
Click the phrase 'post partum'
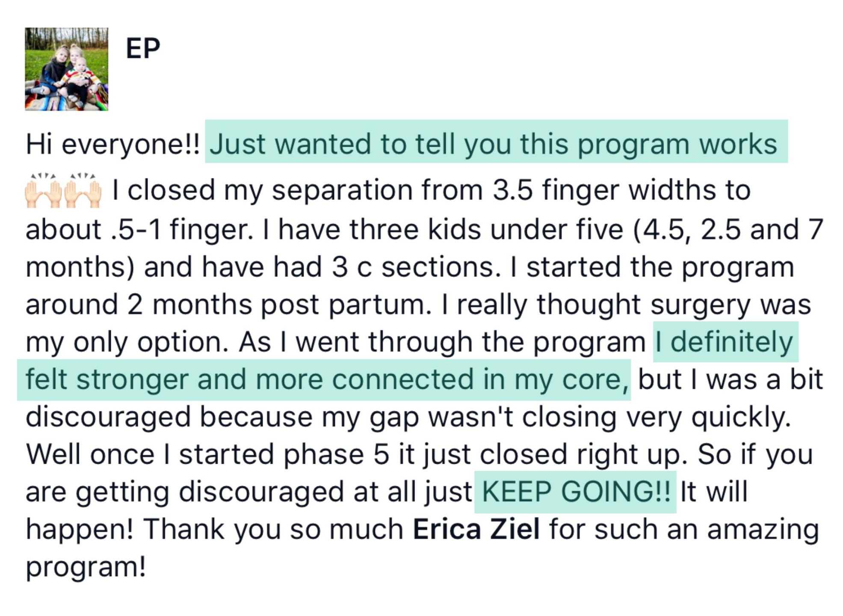(x=346, y=305)
